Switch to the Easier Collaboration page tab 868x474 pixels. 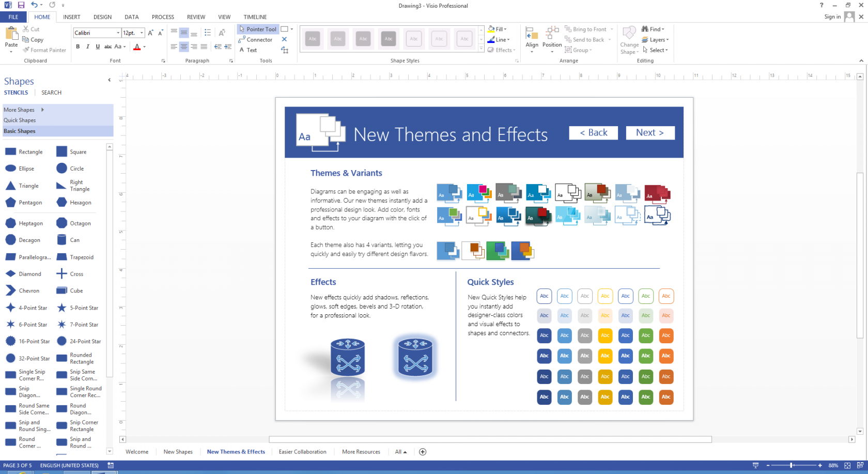(302, 452)
